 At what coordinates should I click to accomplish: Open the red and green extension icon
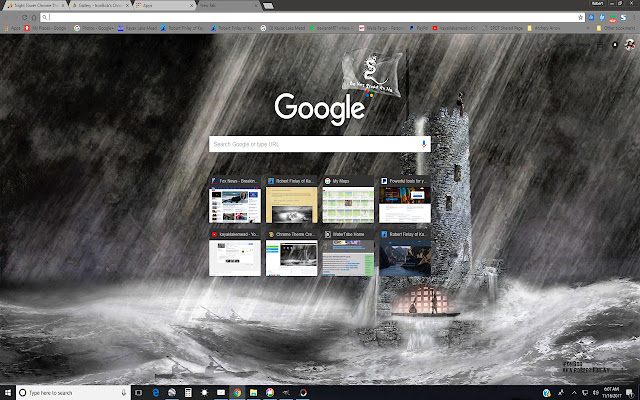613,18
